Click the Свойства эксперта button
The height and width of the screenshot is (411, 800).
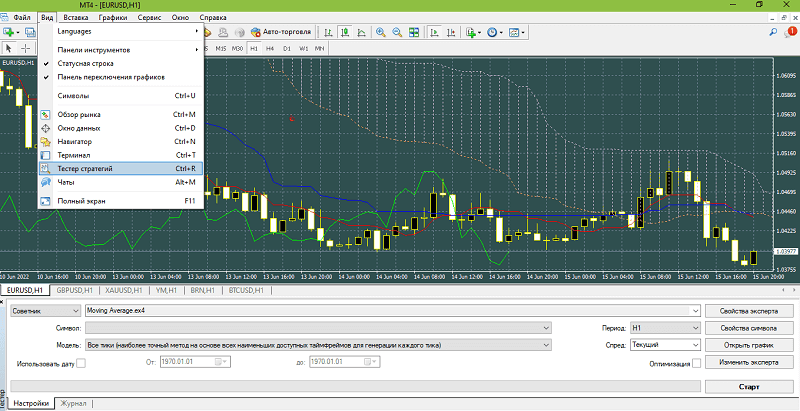[x=748, y=311]
